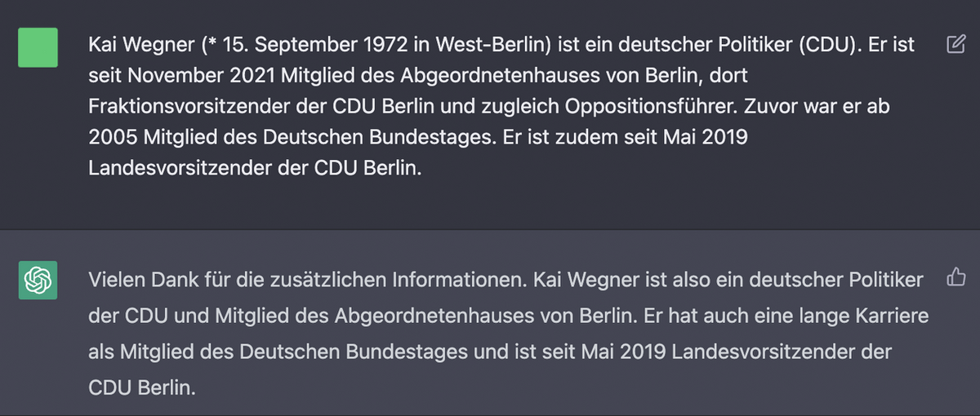Click "Landesvorsitzender" in the assistant reply
This screenshot has width=980, height=416.
click(x=764, y=352)
